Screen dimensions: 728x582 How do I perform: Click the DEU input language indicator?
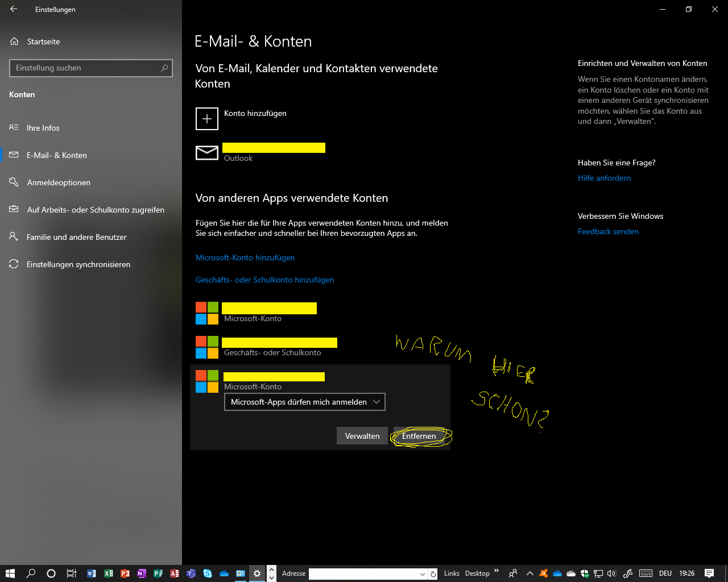pos(665,573)
